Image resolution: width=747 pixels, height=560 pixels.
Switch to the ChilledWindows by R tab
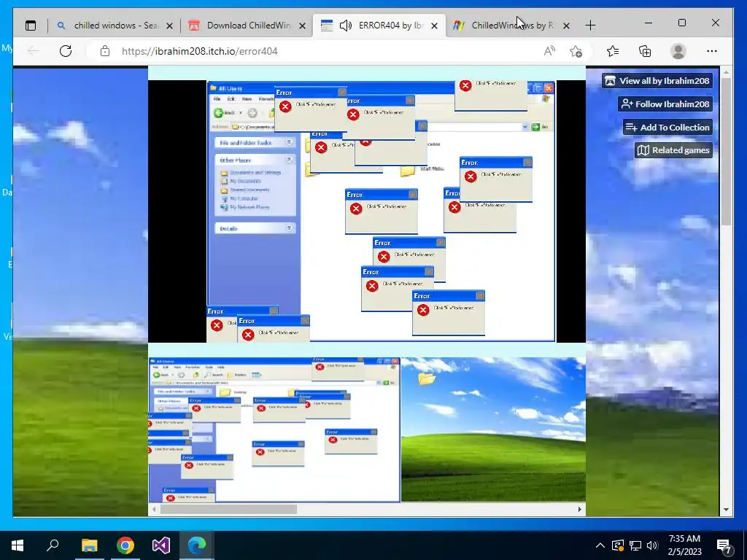[511, 26]
